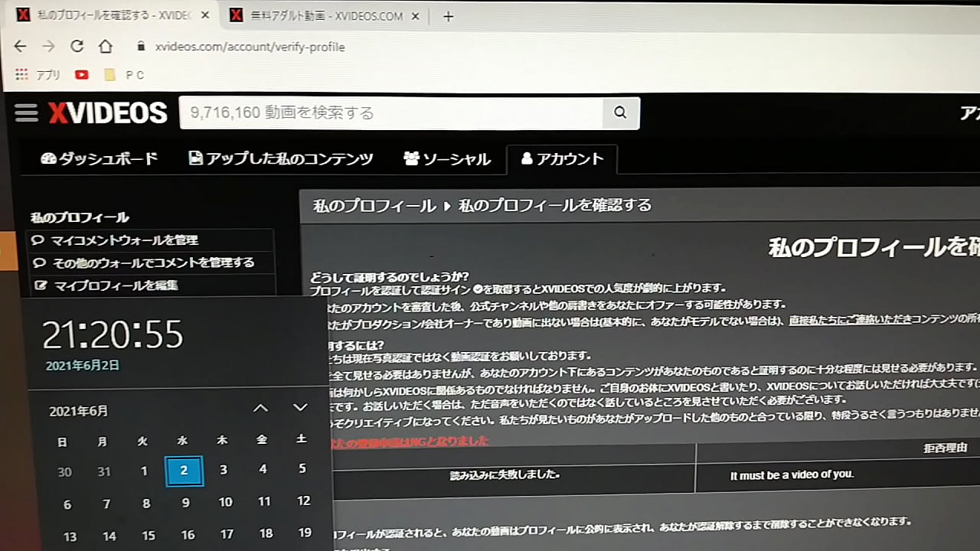Click the calendar next month down arrow
The width and height of the screenshot is (980, 551).
(300, 408)
